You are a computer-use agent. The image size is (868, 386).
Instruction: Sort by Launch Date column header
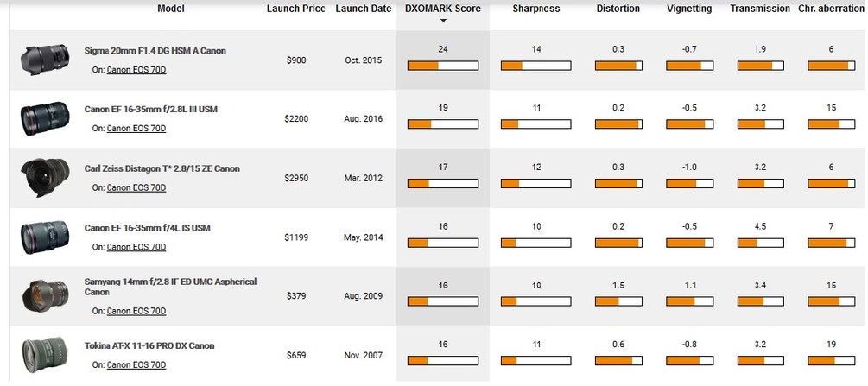tap(363, 9)
